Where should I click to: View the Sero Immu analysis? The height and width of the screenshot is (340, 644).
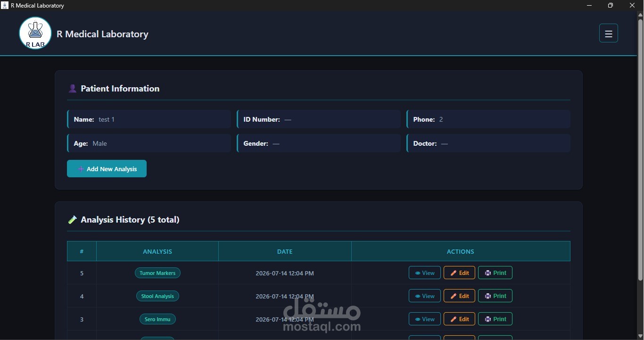[x=425, y=319]
